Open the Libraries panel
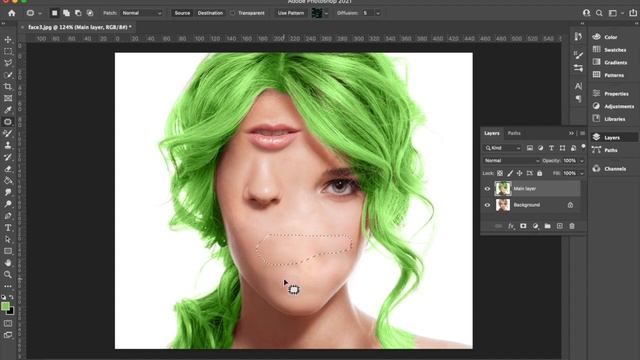Screen dimensions: 640x360 coord(614,119)
